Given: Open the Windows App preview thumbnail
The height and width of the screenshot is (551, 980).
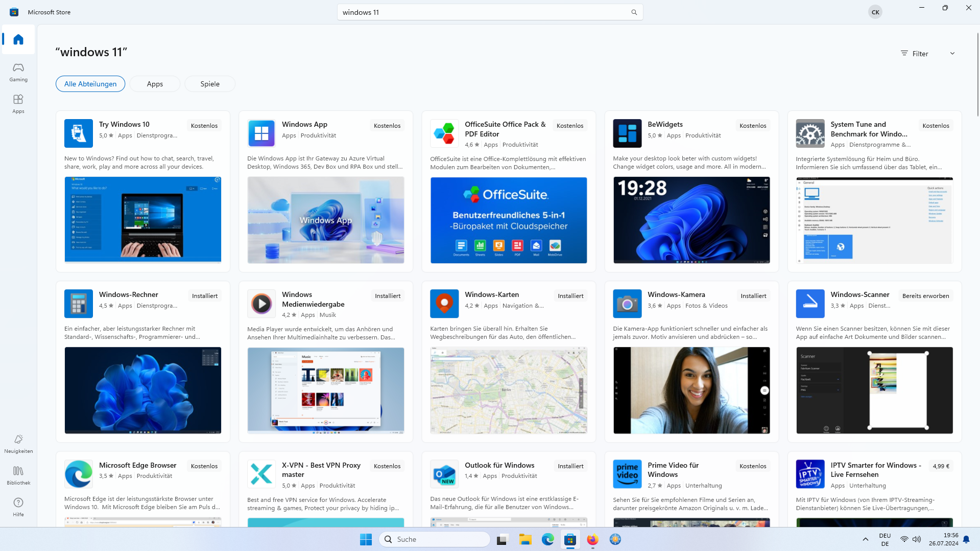Looking at the screenshot, I should [326, 220].
